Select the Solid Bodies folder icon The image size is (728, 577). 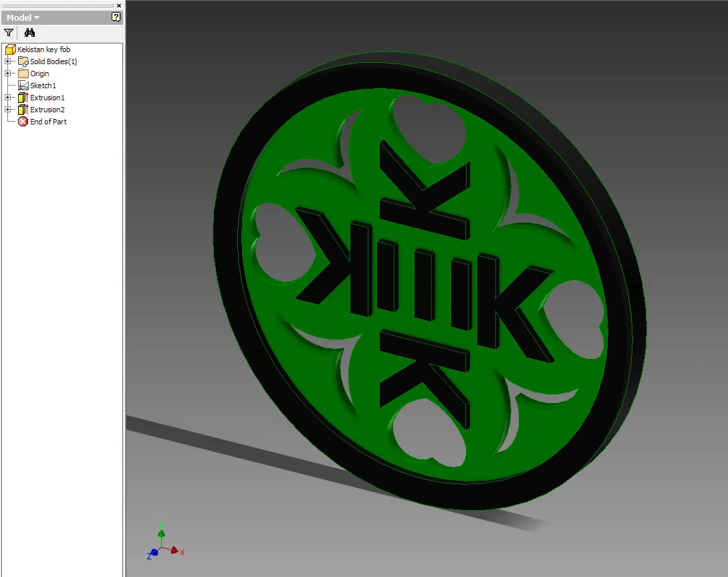pos(23,62)
